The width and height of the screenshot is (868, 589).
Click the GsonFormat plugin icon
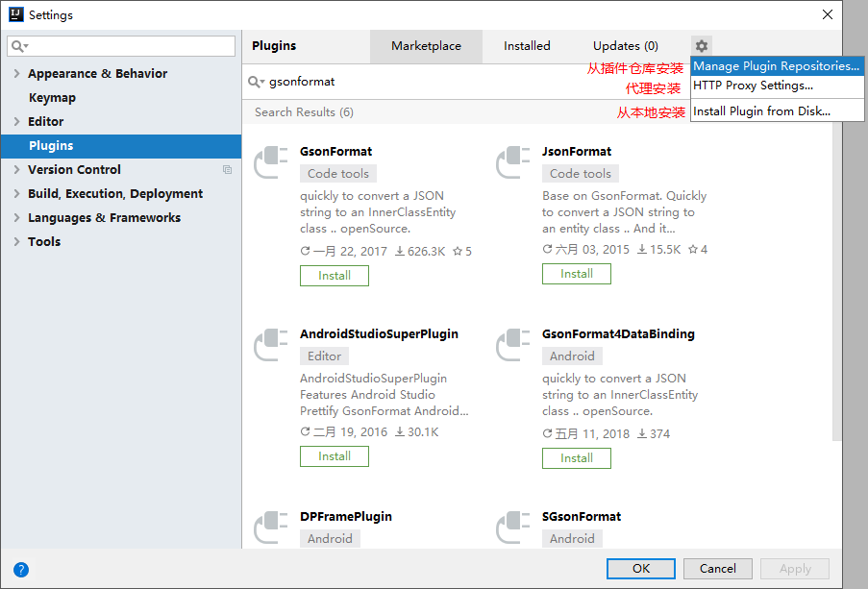(x=271, y=162)
